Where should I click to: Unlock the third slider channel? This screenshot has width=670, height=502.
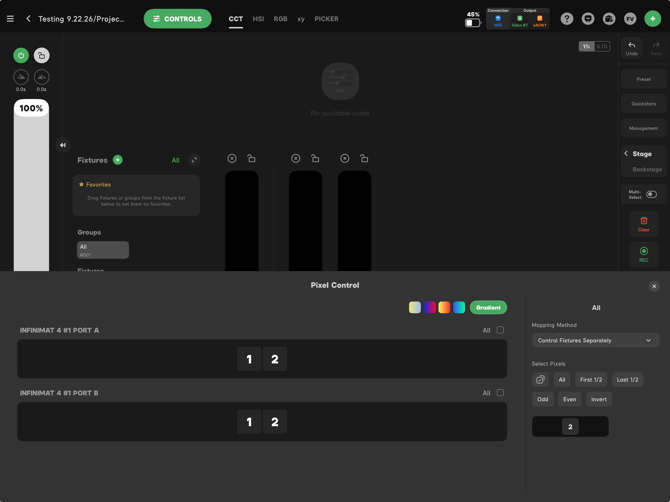tap(364, 159)
